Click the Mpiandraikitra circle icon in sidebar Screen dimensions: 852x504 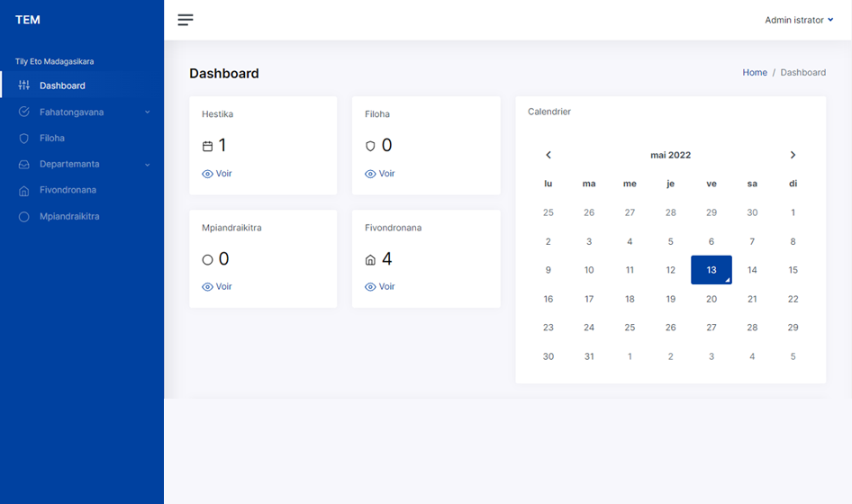click(24, 217)
